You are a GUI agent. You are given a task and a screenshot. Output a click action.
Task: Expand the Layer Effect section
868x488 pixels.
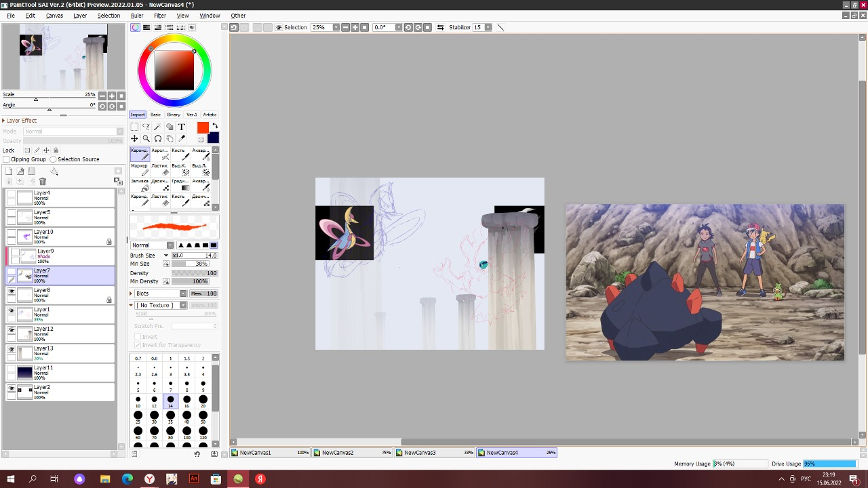(3, 121)
